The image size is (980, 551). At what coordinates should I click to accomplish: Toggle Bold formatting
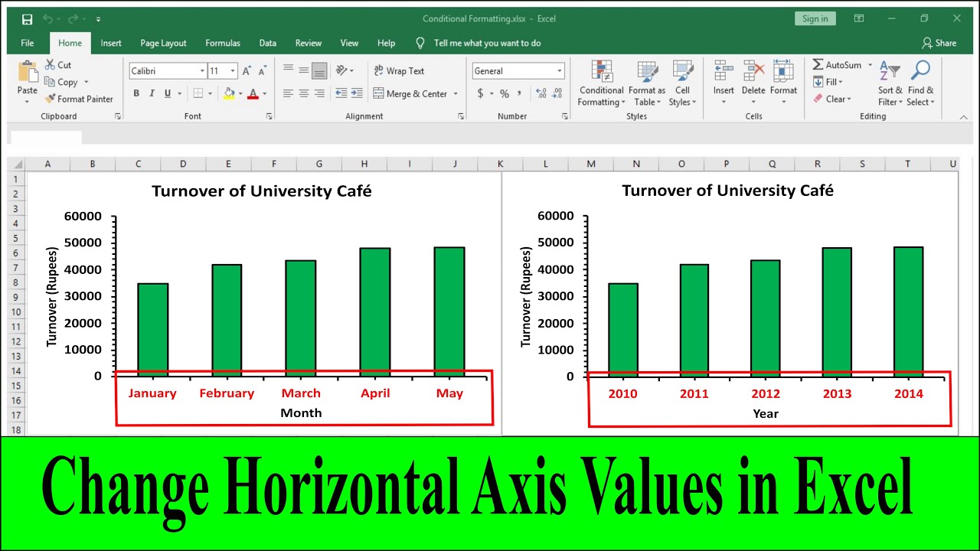(136, 93)
